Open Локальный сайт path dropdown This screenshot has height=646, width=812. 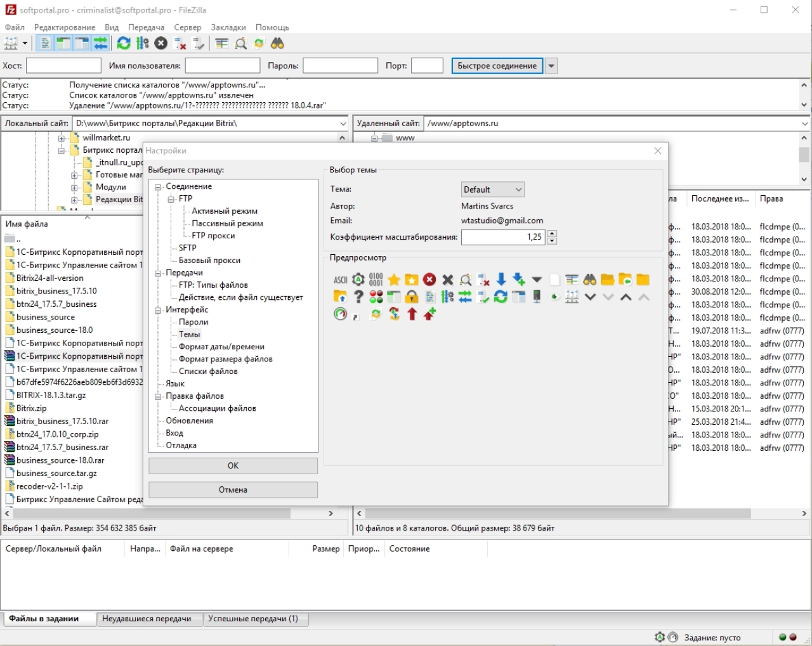pos(343,124)
